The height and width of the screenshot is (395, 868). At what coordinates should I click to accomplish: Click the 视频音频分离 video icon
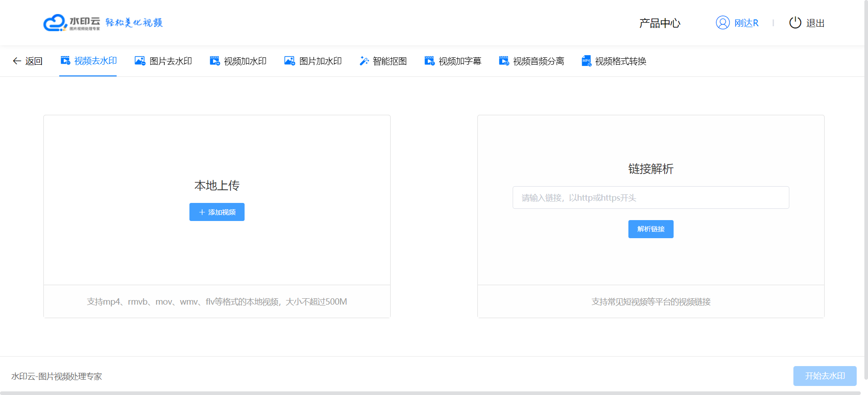point(504,61)
